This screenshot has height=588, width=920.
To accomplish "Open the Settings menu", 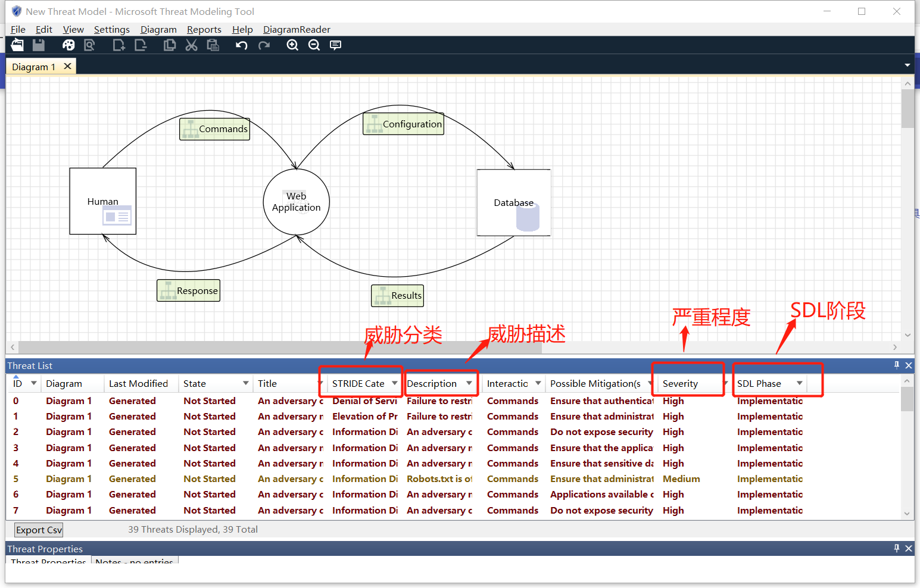I will pos(111,29).
